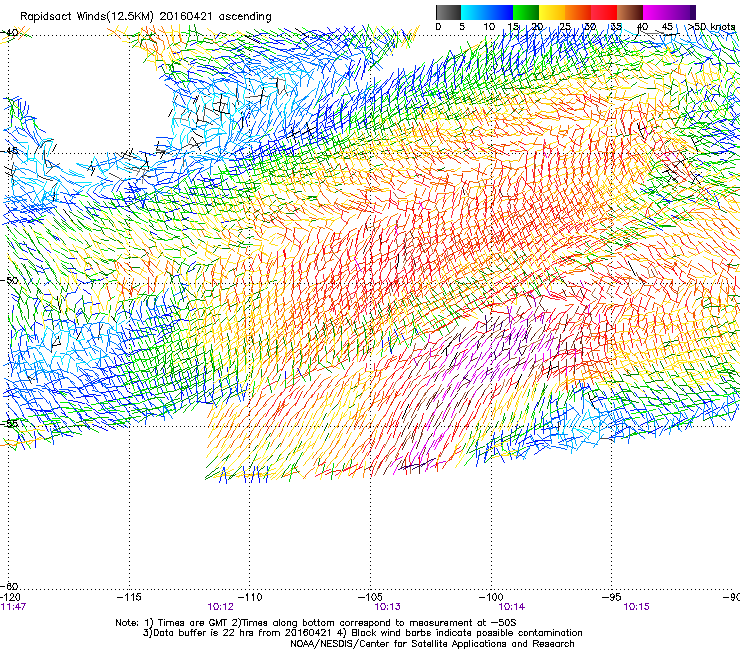Click the '25' legend scale label
Image resolution: width=740 pixels, height=650 pixels.
[x=565, y=27]
